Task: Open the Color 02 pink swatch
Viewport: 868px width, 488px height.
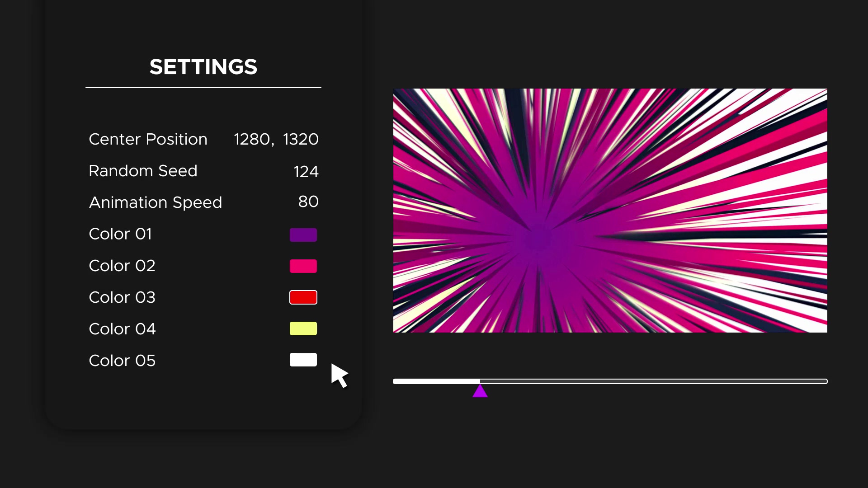Action: click(x=303, y=266)
